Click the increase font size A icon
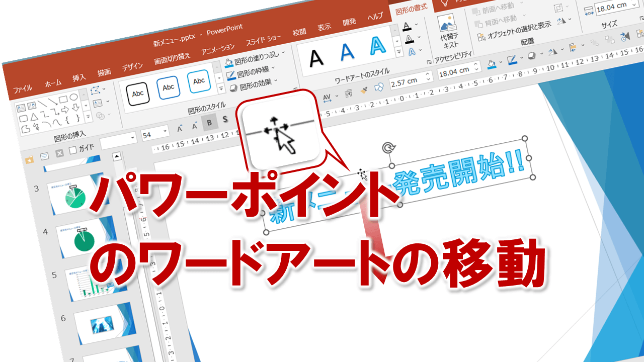This screenshot has height=362, width=644. tap(180, 129)
